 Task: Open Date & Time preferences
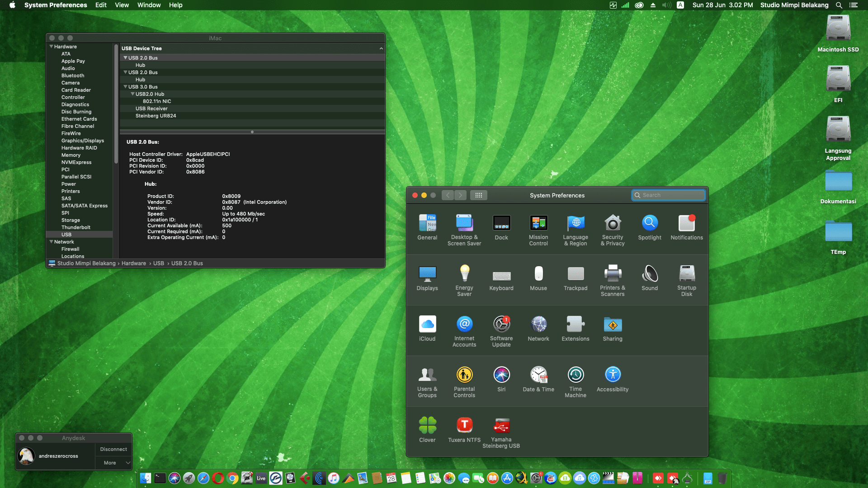click(x=538, y=379)
